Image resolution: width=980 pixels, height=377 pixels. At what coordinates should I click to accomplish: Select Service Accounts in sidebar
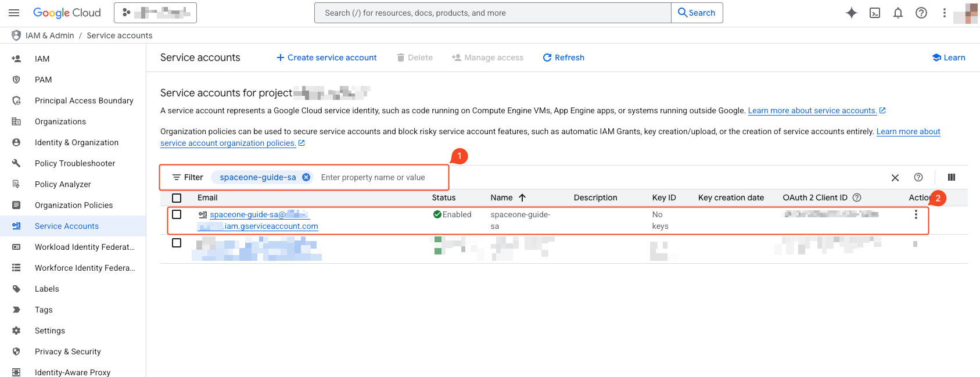click(x=67, y=226)
